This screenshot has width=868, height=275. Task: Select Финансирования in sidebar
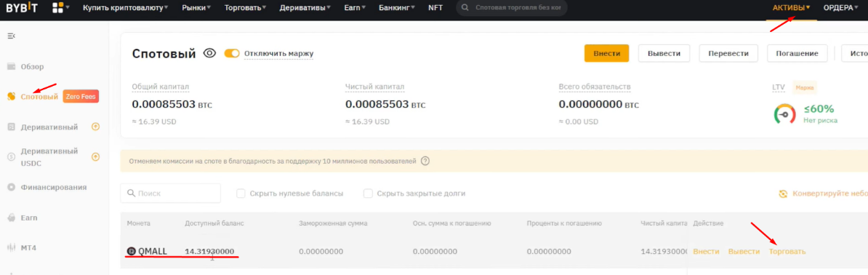click(x=54, y=188)
